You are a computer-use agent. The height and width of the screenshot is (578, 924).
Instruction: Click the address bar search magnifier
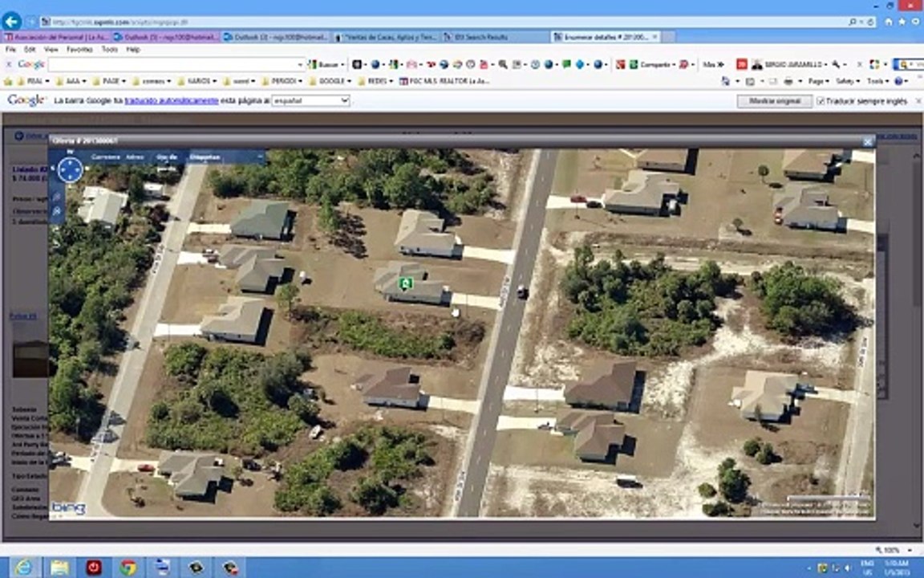click(853, 22)
